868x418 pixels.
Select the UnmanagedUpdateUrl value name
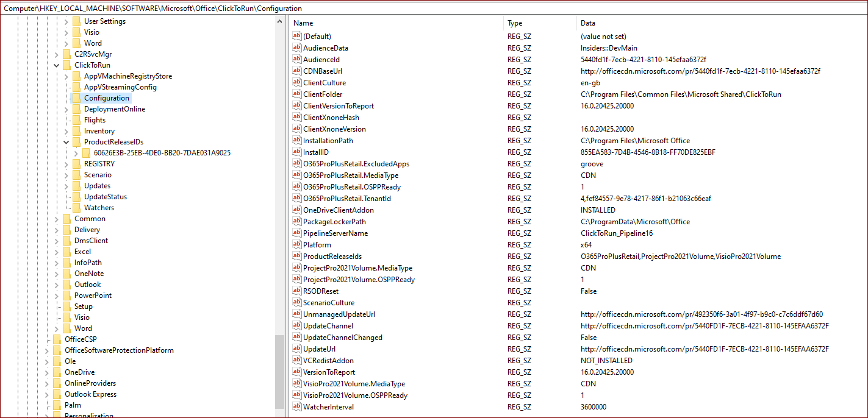click(x=339, y=314)
